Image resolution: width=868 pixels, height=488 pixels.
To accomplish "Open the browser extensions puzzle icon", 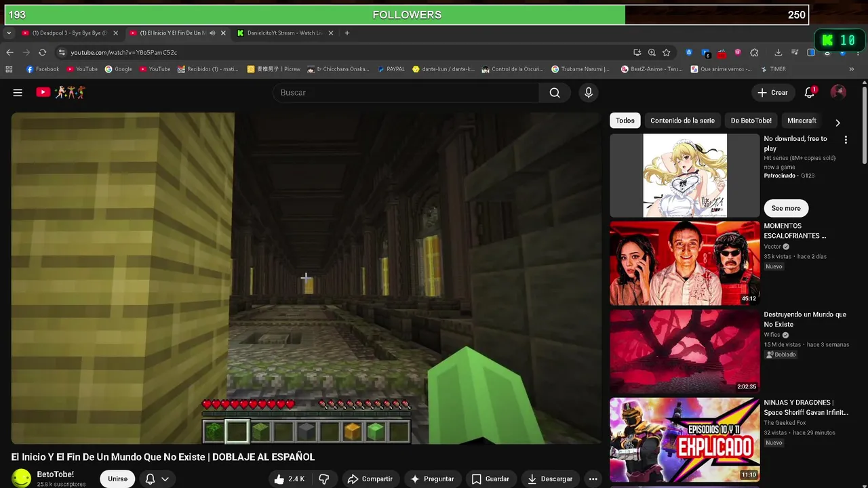I will point(754,52).
